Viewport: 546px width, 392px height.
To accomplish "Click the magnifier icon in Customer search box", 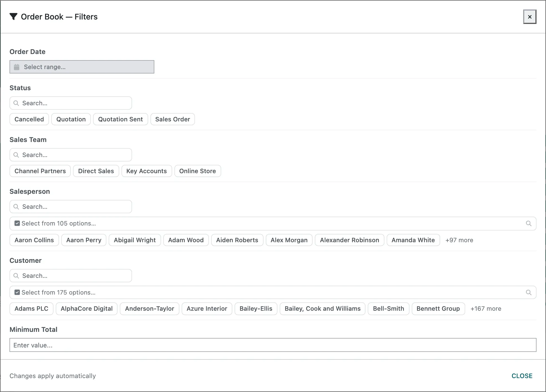I will click(x=16, y=276).
